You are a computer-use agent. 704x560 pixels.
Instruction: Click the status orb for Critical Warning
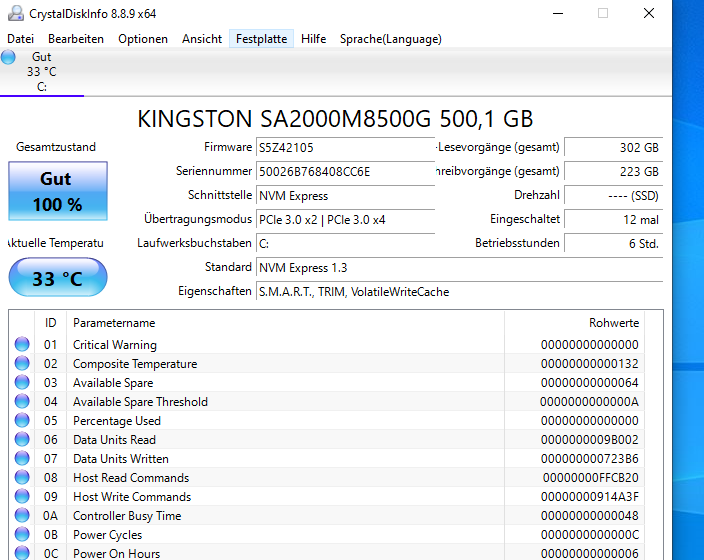[22, 344]
